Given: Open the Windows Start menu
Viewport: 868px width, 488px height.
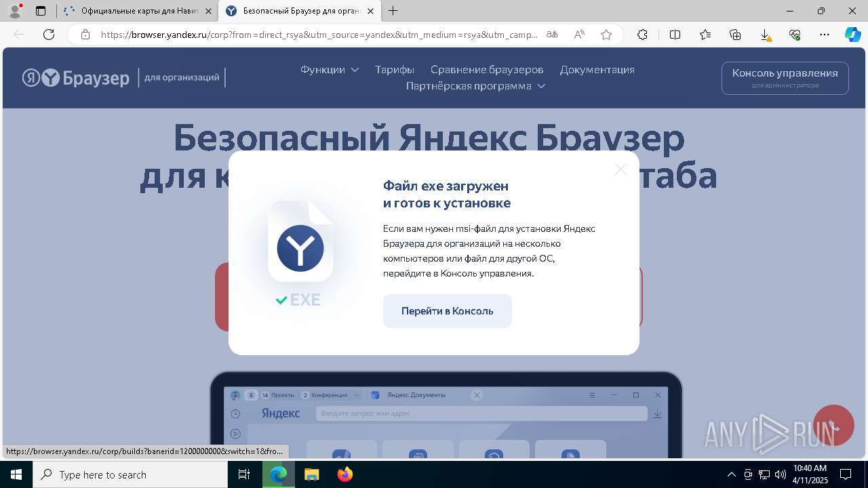Looking at the screenshot, I should coord(16,474).
